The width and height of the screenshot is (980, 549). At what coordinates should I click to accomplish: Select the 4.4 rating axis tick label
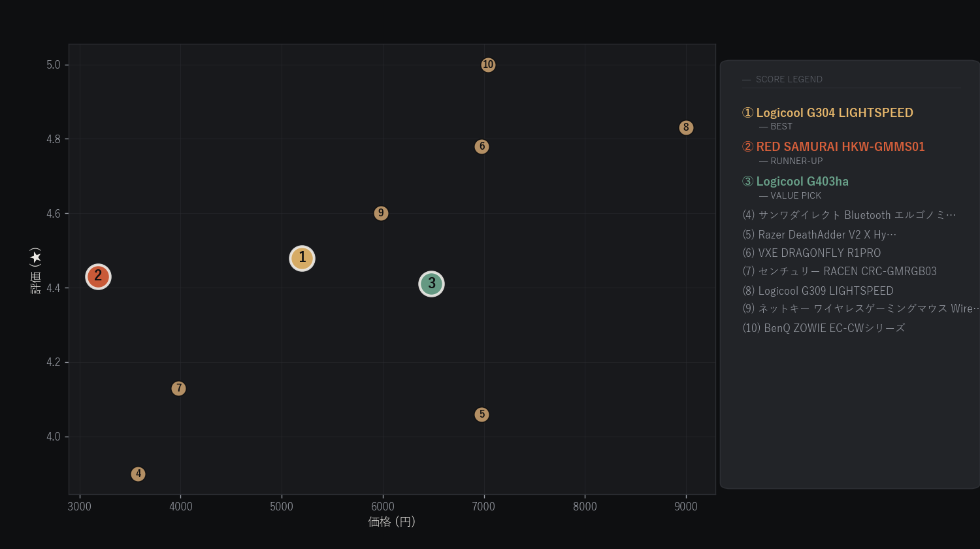(54, 288)
